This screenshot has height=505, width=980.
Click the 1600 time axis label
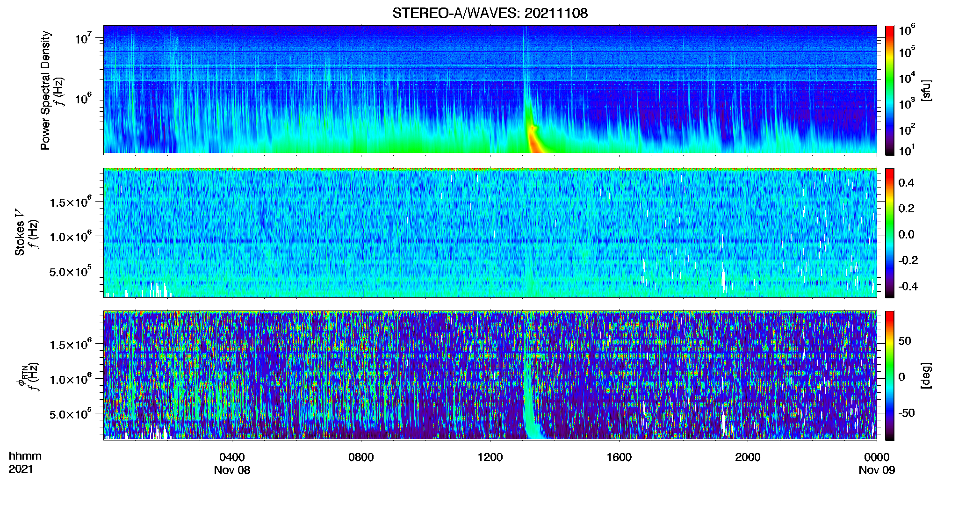click(619, 457)
